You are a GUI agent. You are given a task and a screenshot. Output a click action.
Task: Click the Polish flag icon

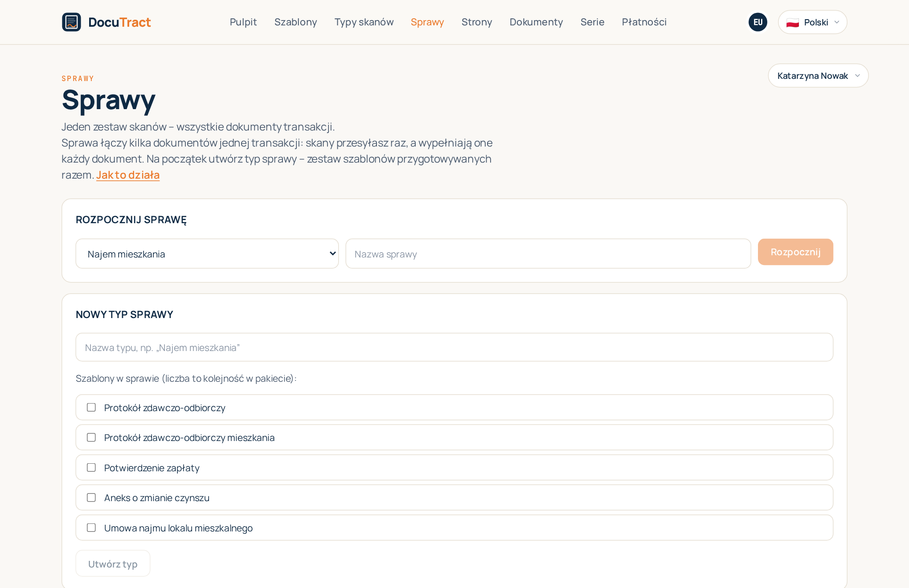click(x=792, y=22)
